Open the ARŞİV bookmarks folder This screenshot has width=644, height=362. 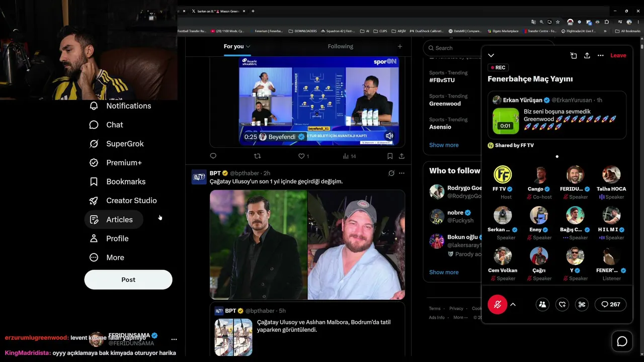pyautogui.click(x=398, y=31)
